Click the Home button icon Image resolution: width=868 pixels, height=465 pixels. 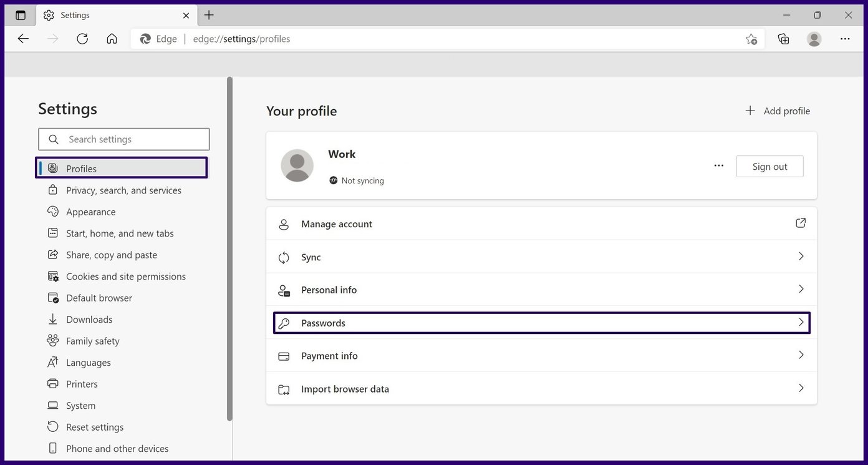pos(112,39)
